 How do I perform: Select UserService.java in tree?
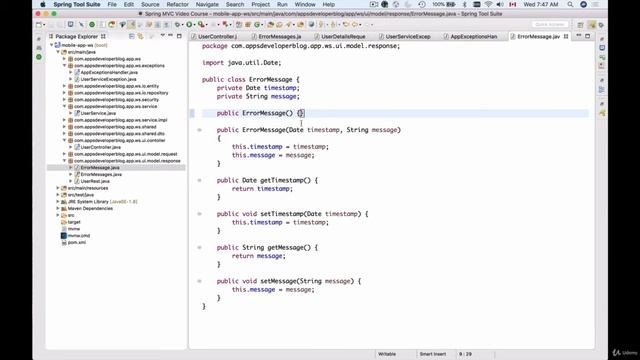[x=98, y=113]
